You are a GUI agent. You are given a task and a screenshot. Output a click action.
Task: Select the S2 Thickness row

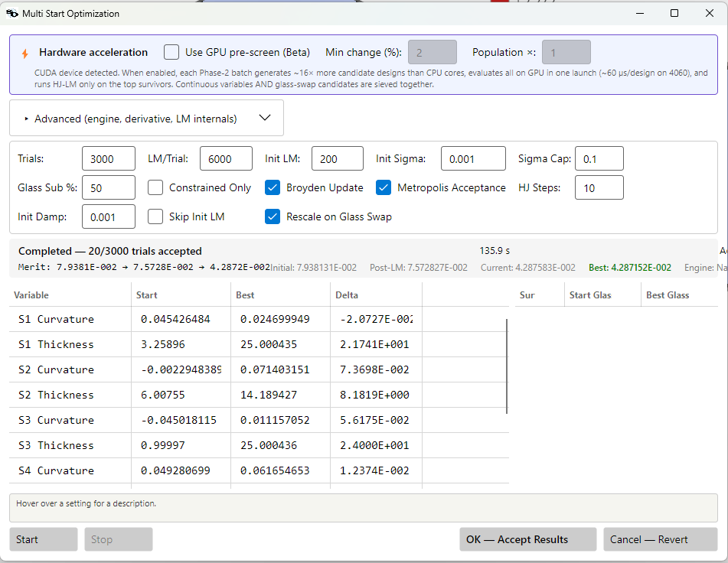259,395
